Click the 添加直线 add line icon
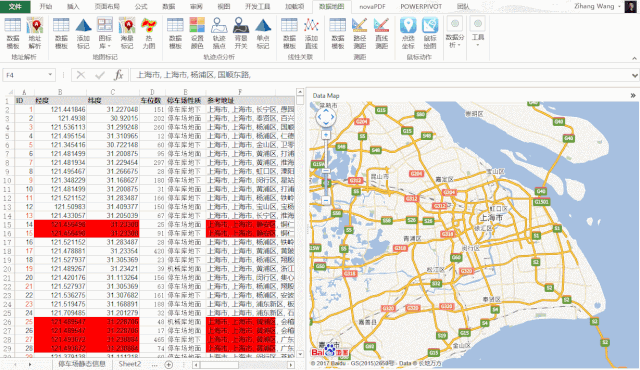The image size is (640, 370). pyautogui.click(x=311, y=33)
